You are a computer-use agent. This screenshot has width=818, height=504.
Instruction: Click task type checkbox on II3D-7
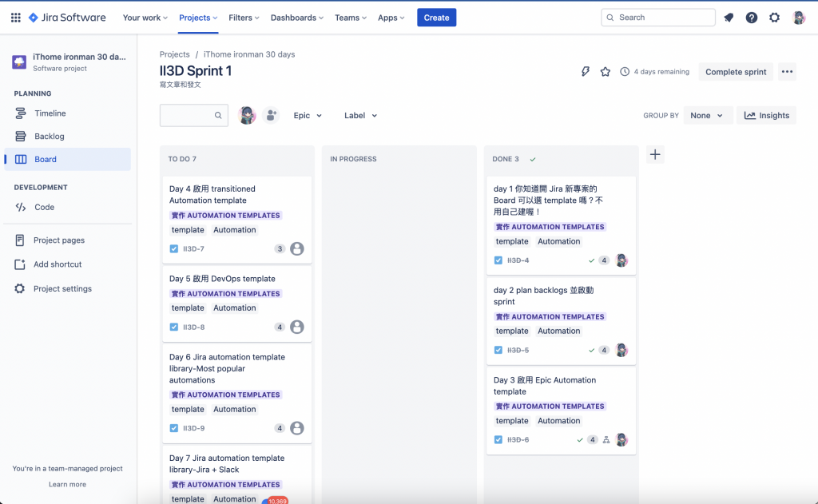(x=173, y=249)
